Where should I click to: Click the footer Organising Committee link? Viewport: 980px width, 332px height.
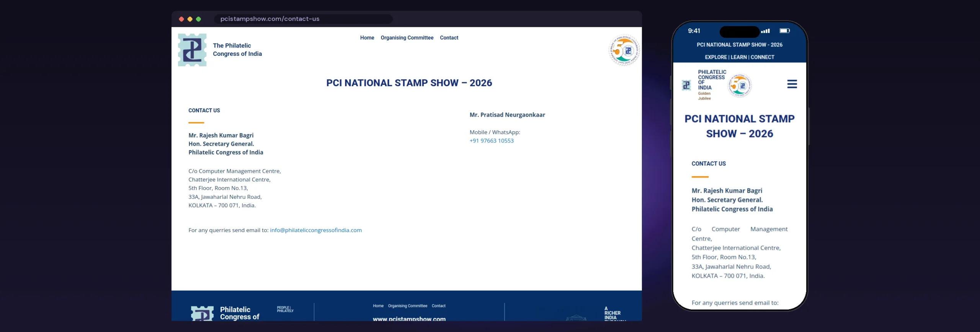[408, 306]
